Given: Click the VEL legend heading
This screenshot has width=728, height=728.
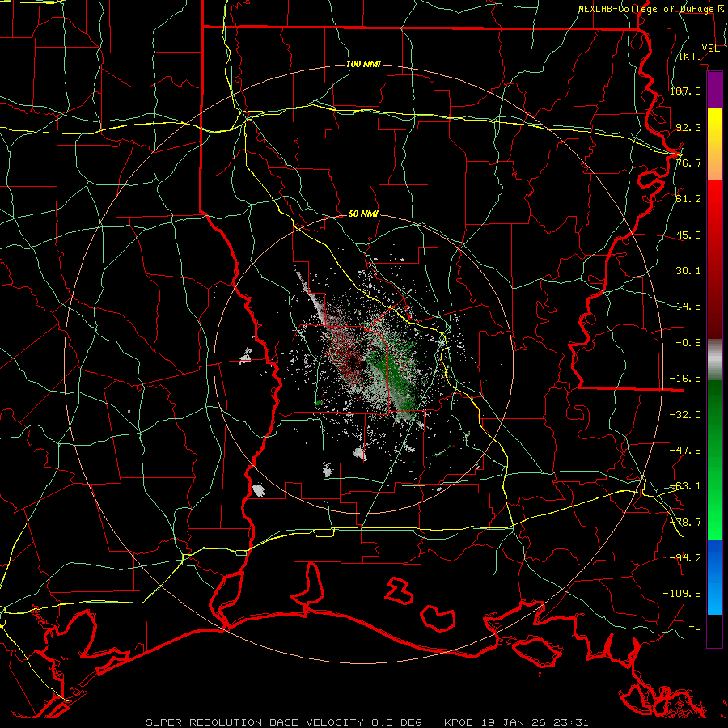Looking at the screenshot, I should [x=711, y=49].
